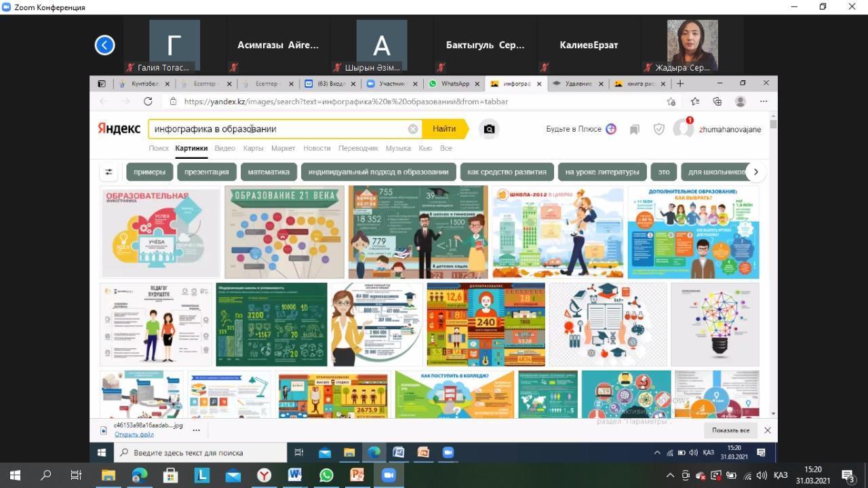Open Yandex collections bookmark icon
This screenshot has height=488, width=868.
(x=635, y=129)
